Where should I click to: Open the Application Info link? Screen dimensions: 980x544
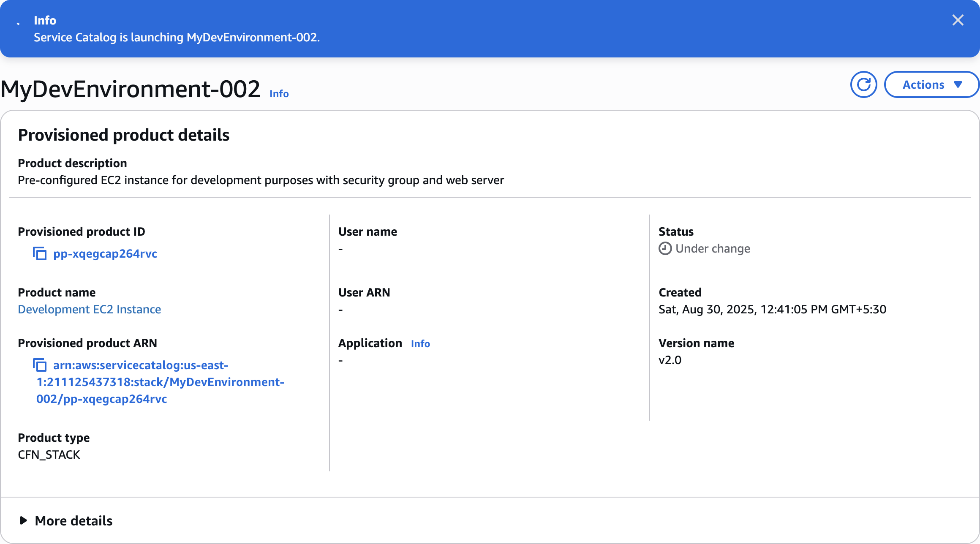420,344
